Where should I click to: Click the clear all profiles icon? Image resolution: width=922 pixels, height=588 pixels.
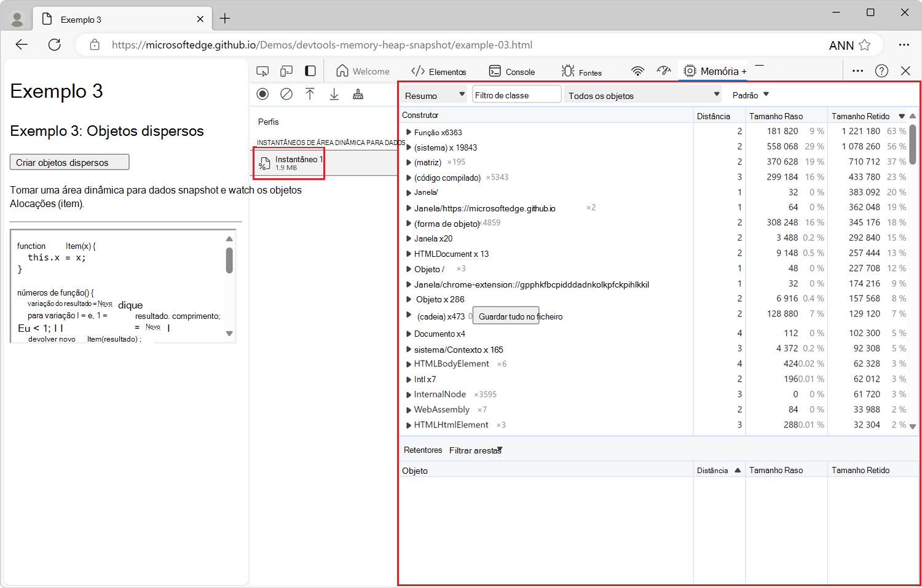pyautogui.click(x=286, y=94)
